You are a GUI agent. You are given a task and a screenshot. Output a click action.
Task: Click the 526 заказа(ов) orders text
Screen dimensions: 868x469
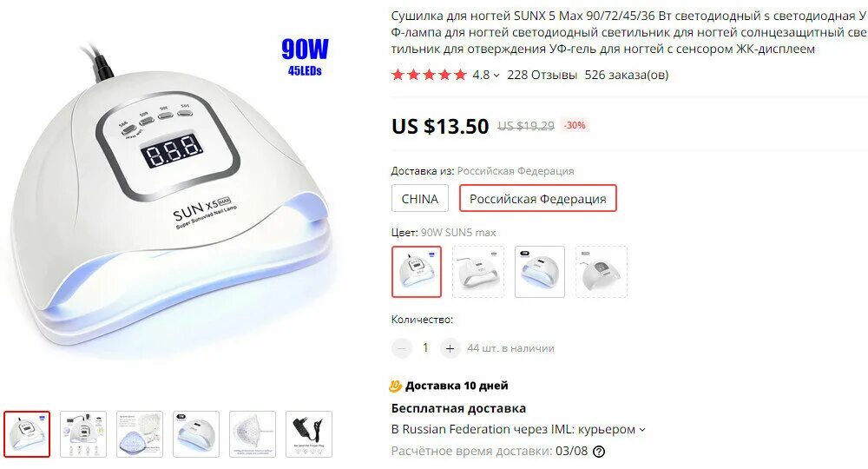point(627,75)
